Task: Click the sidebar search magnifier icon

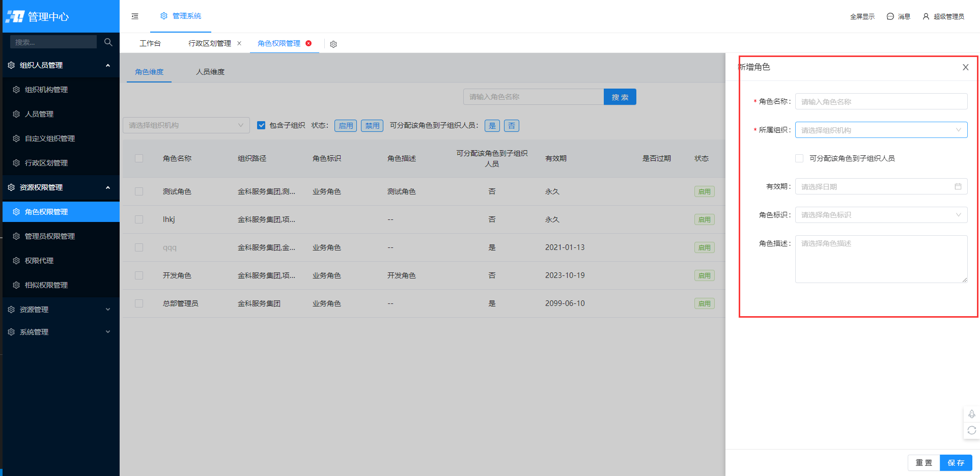Action: click(108, 42)
